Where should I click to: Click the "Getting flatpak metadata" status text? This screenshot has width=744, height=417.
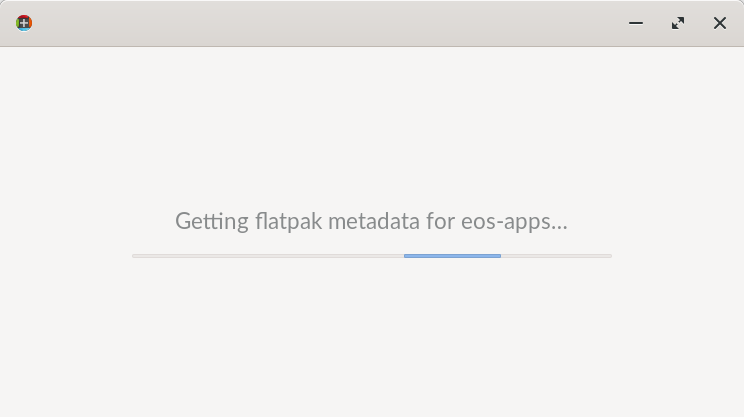tap(371, 221)
